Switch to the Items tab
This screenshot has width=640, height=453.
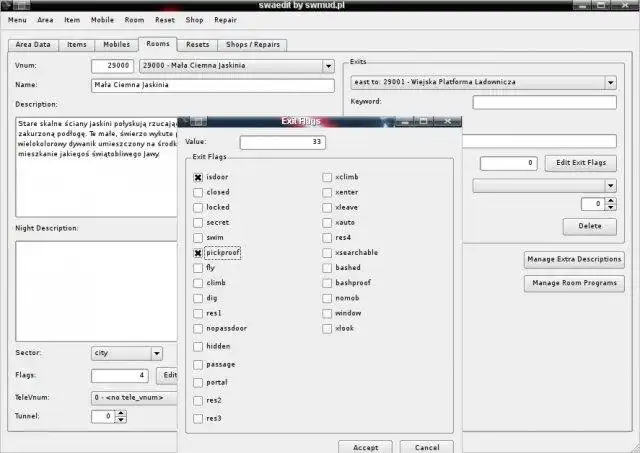77,45
